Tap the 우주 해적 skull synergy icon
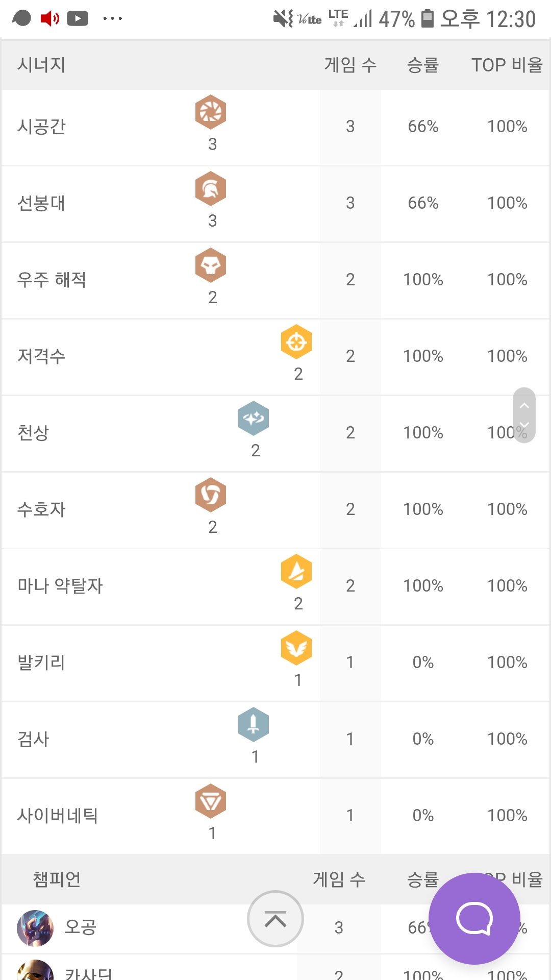This screenshot has height=980, width=551. pyautogui.click(x=211, y=265)
